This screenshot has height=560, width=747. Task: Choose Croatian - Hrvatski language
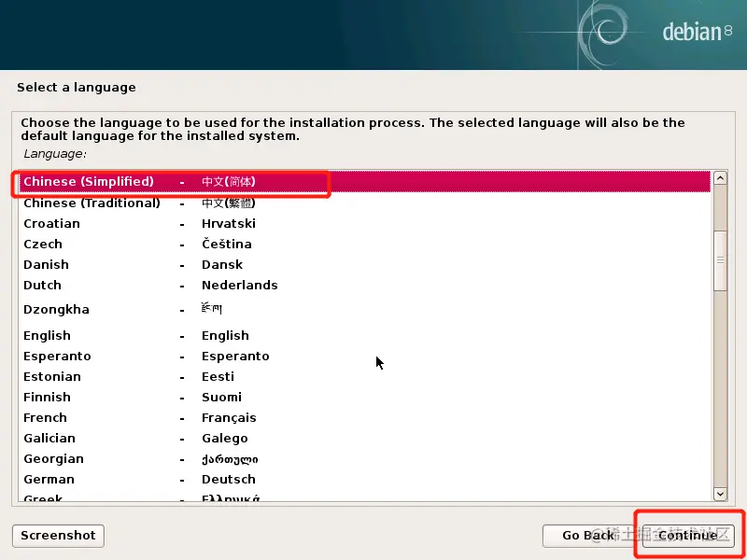365,223
